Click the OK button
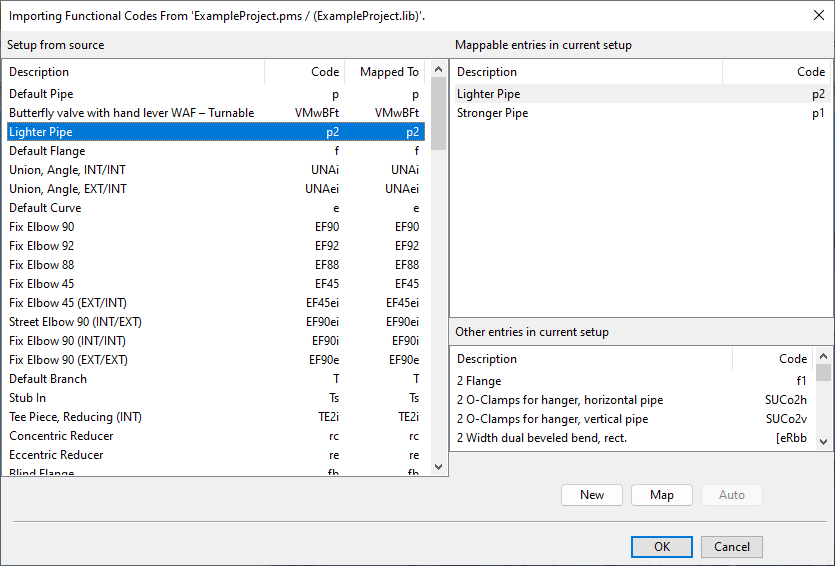This screenshot has width=835, height=566. click(661, 547)
